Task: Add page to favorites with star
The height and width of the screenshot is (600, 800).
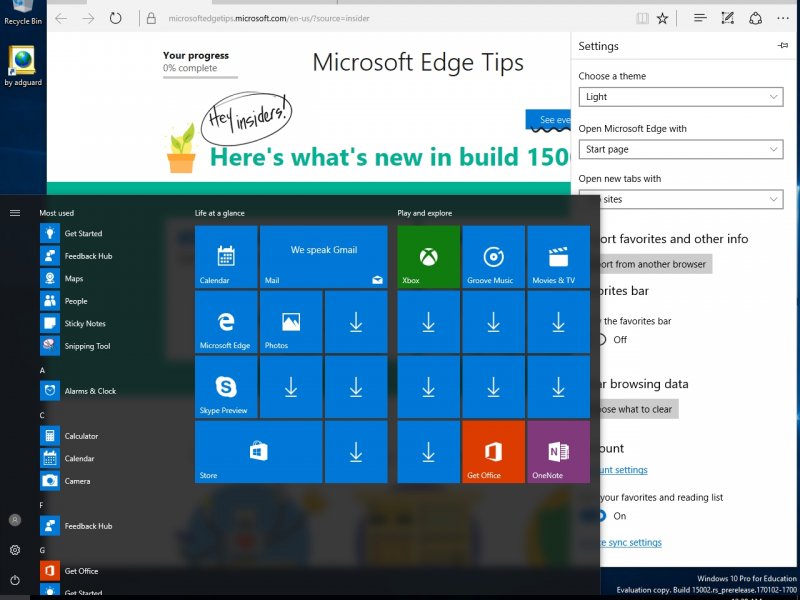Action: (x=662, y=19)
